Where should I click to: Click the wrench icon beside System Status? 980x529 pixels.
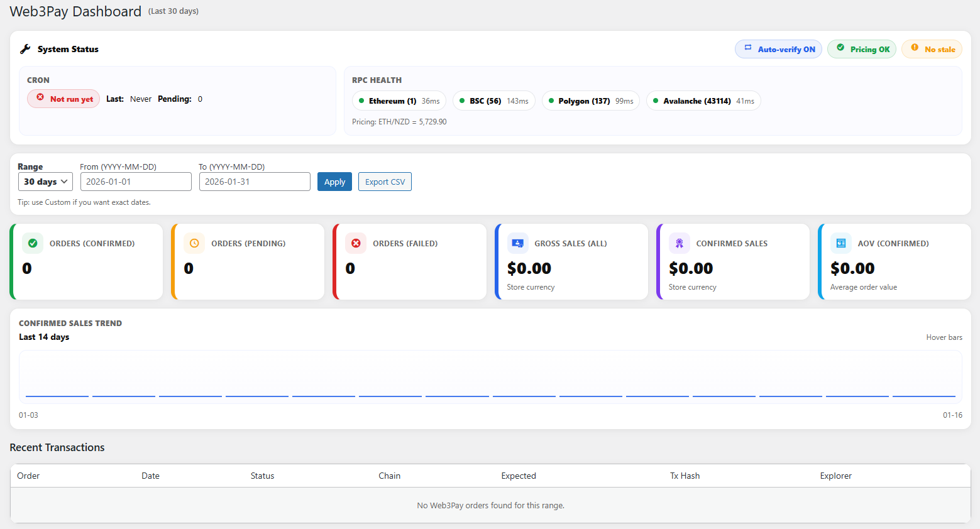(x=25, y=49)
